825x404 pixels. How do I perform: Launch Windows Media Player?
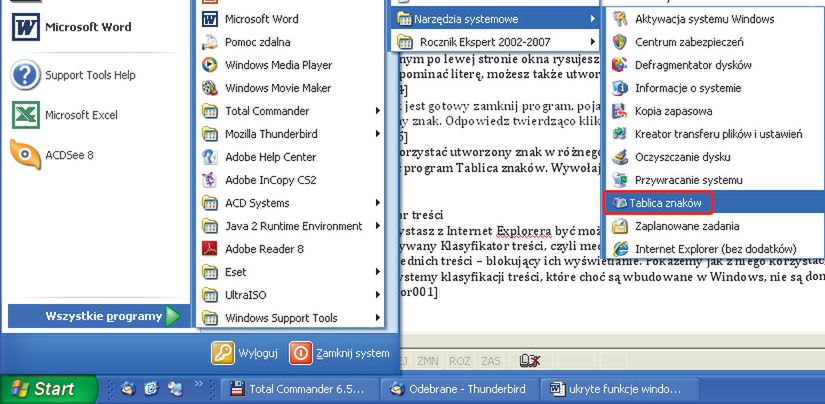290,65
